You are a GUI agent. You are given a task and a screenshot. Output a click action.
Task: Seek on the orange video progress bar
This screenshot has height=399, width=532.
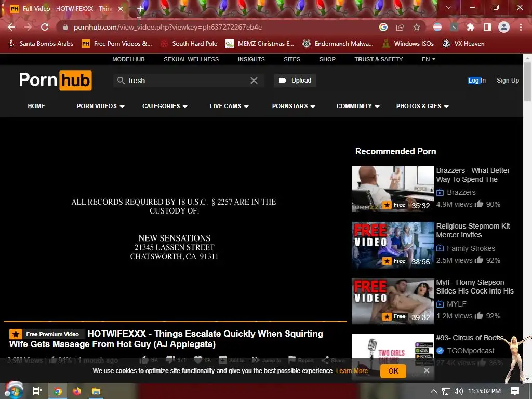coord(176,321)
